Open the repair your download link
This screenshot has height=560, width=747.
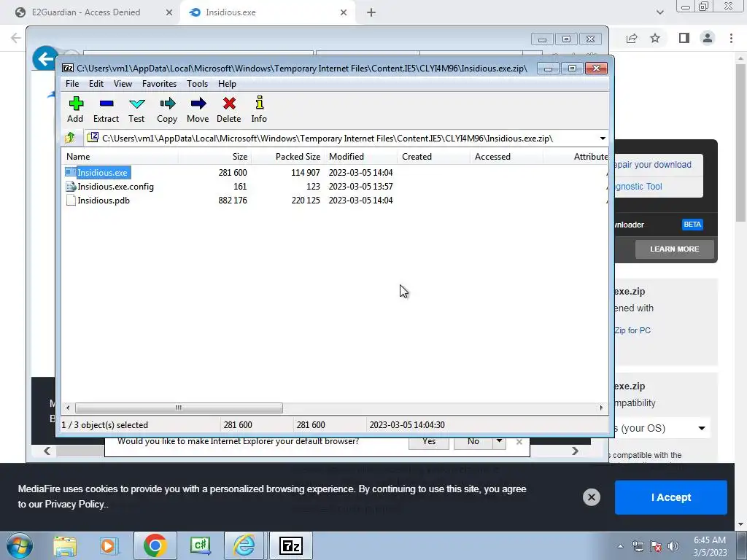[x=651, y=165]
